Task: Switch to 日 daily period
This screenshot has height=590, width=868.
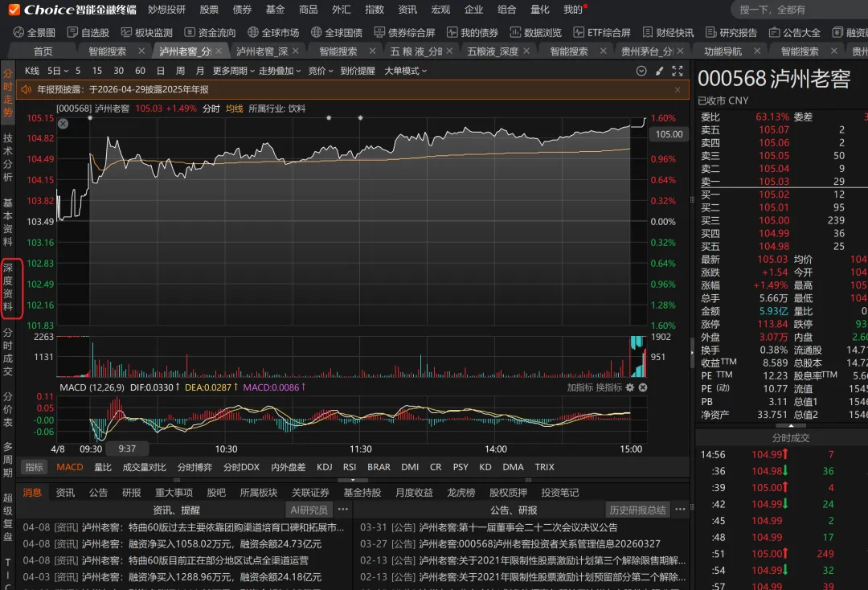Action: (x=161, y=71)
